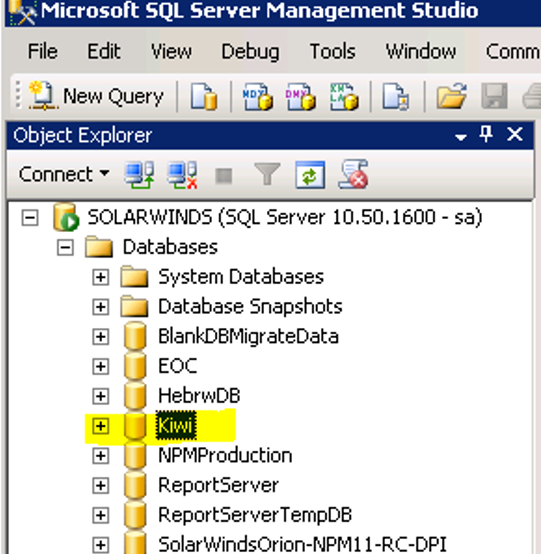Expand the EOC database node

pyautogui.click(x=101, y=366)
